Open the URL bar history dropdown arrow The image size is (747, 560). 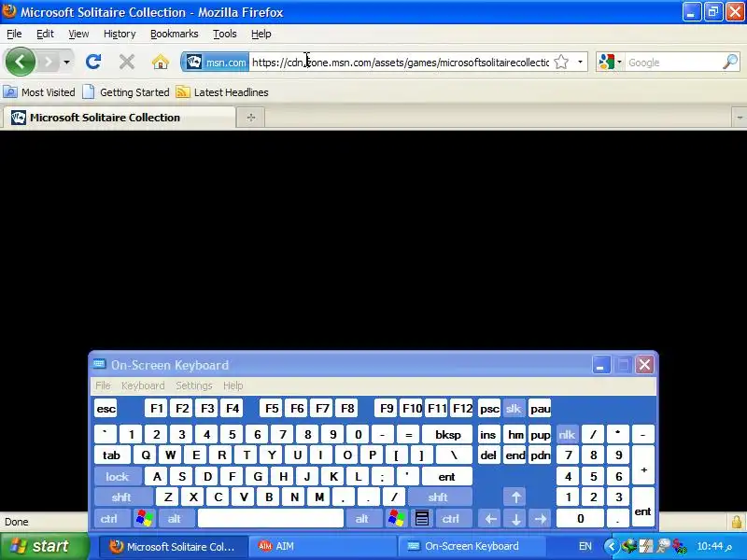[x=580, y=62]
